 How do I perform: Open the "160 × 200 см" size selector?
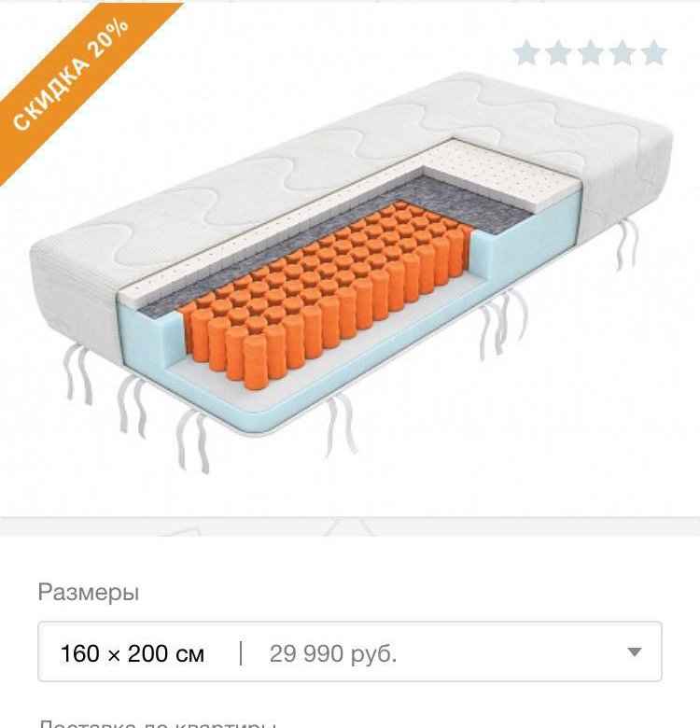point(133,653)
